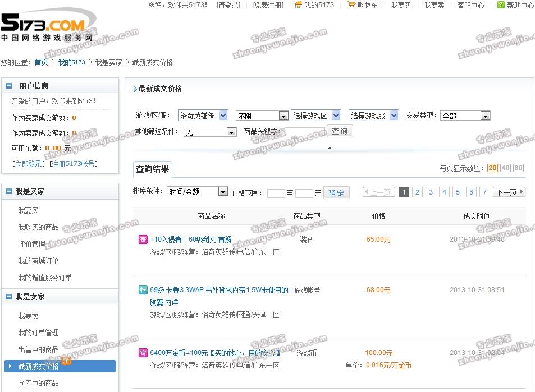
Task: Click the 免费注册 link at the top
Action: tap(268, 5)
